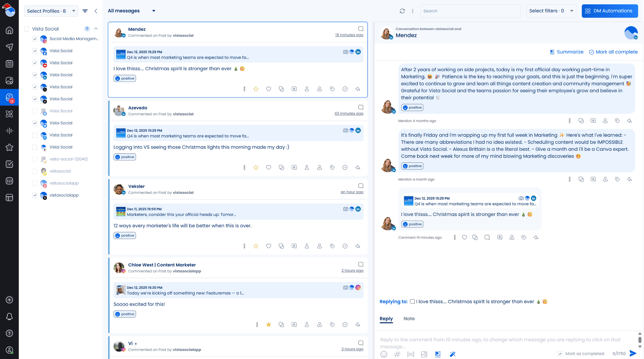This screenshot has width=644, height=359.
Task: Open the Select Profiles dropdown
Action: (x=51, y=11)
